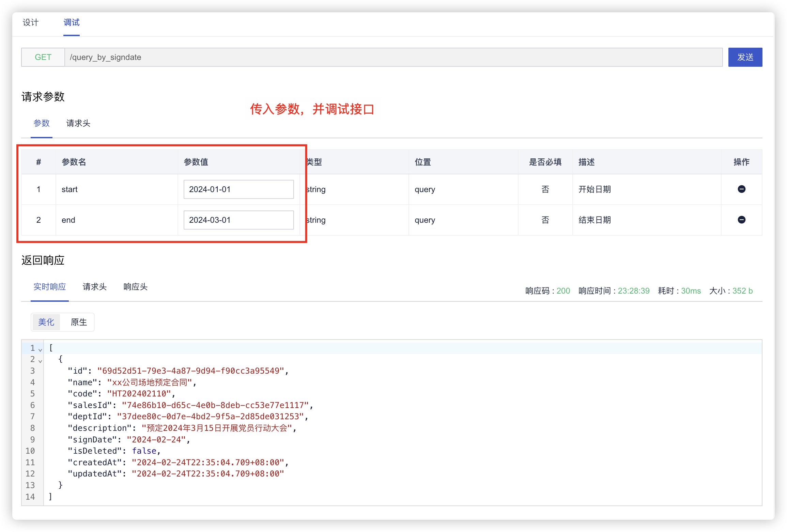Select the 参数 tab
Image resolution: width=787 pixels, height=532 pixels.
coord(42,123)
